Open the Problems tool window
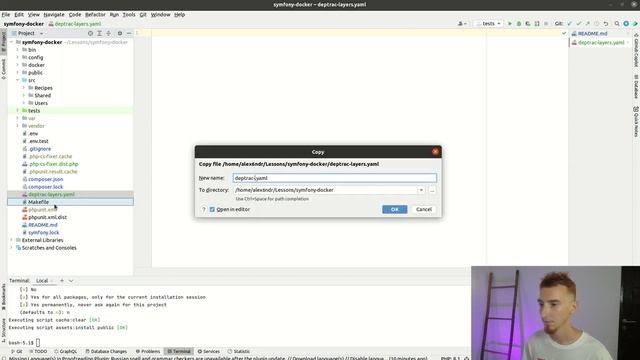This screenshot has width=640, height=360. [148, 351]
